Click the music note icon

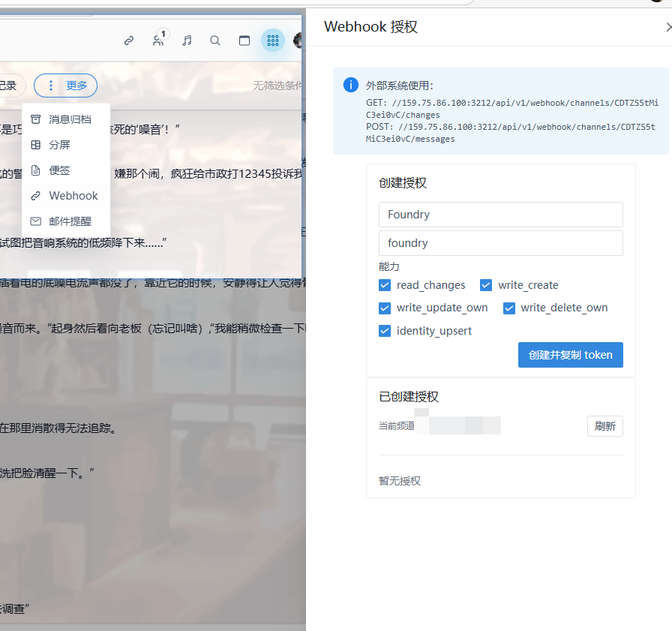[187, 41]
